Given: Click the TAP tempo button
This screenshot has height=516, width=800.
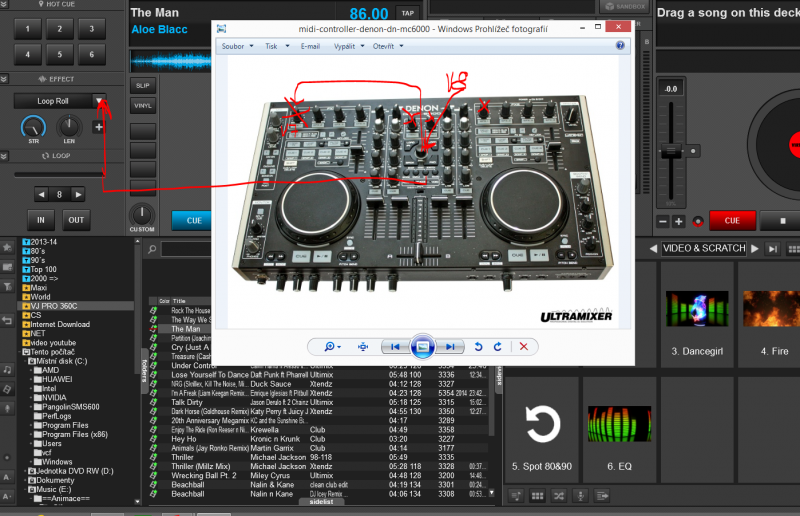Looking at the screenshot, I should coord(408,13).
